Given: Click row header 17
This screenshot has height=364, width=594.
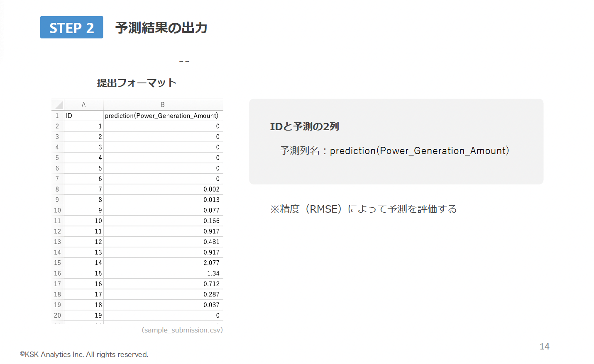Looking at the screenshot, I should point(57,284).
